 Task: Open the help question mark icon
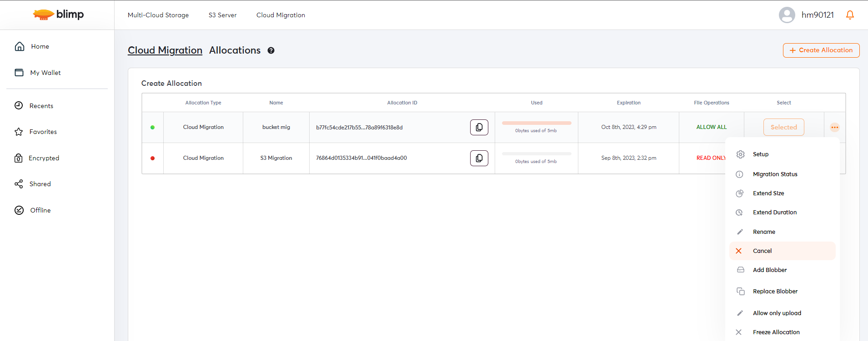coord(271,50)
